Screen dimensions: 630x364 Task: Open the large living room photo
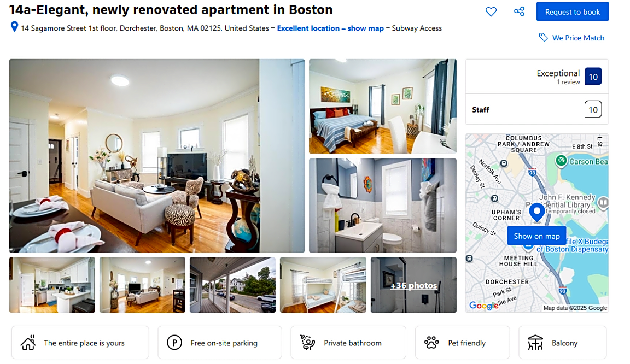click(157, 156)
